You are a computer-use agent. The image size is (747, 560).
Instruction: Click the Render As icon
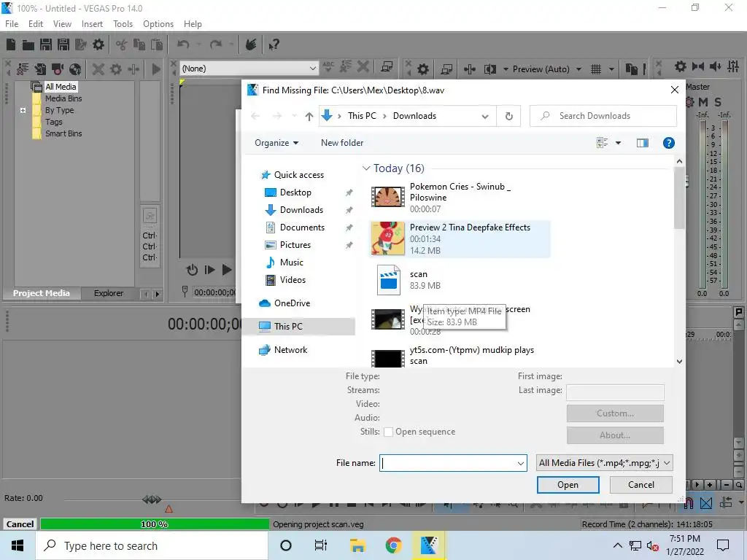click(x=81, y=44)
